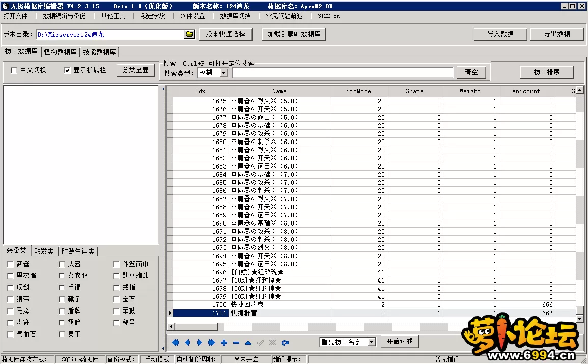
Task: Click the 版本目录 path input field
Action: tap(111, 34)
